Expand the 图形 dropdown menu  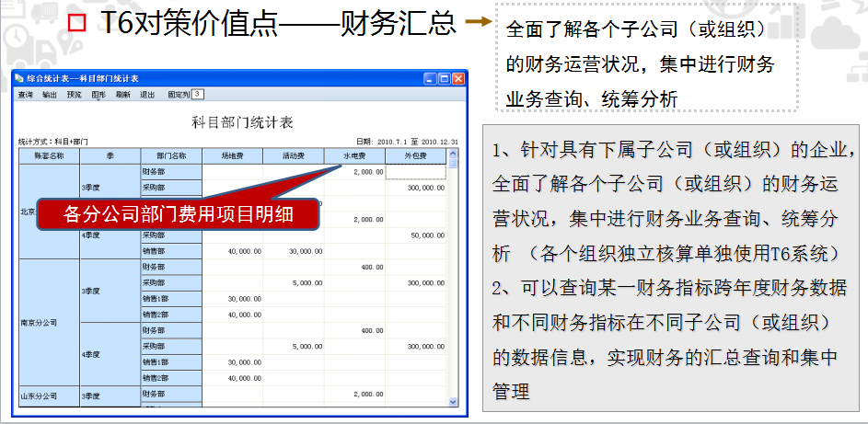(x=98, y=95)
